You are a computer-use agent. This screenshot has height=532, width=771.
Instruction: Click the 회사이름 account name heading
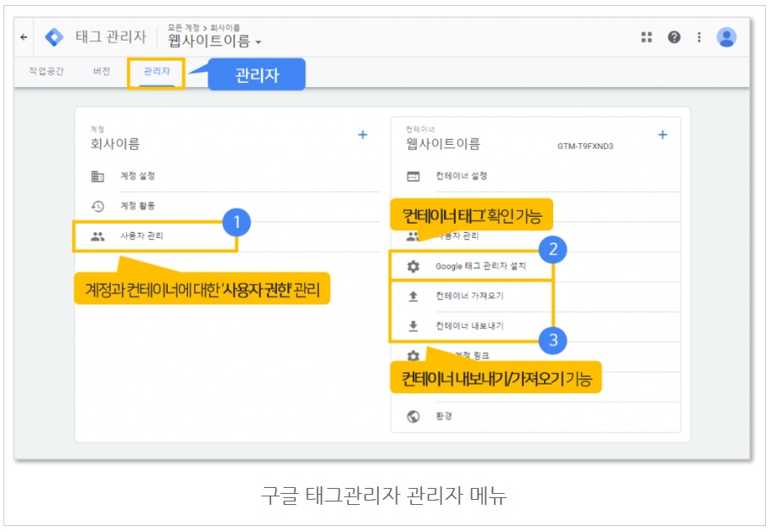(115, 143)
